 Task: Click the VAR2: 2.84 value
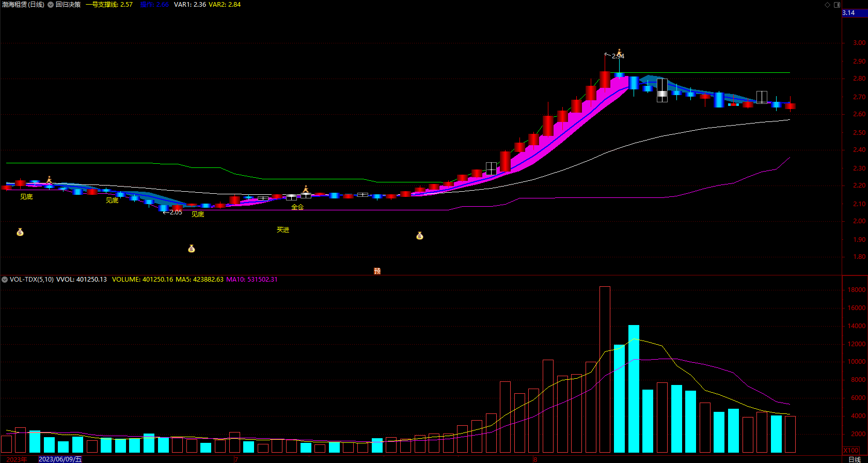point(225,5)
